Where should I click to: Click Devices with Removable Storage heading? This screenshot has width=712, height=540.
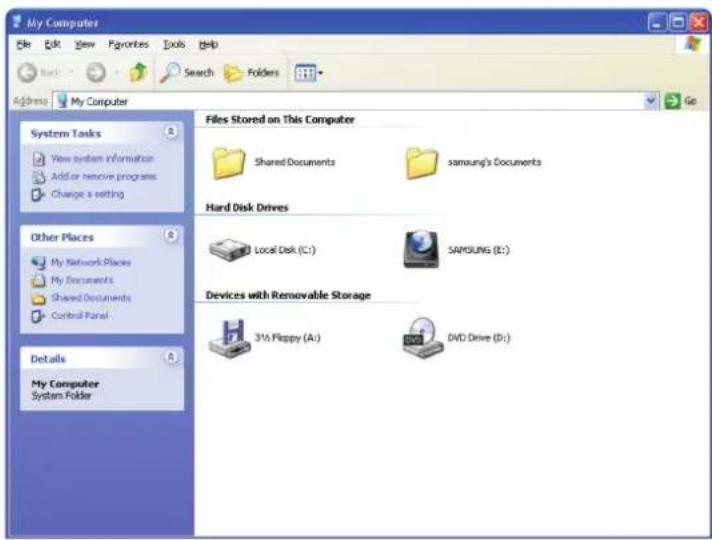click(288, 295)
